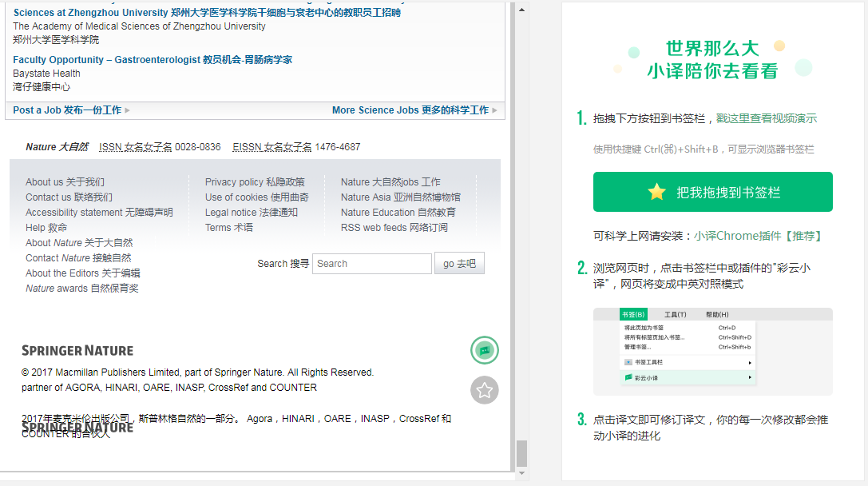868x486 pixels.
Task: Open Zhengzhou University job posting link
Action: 207,12
